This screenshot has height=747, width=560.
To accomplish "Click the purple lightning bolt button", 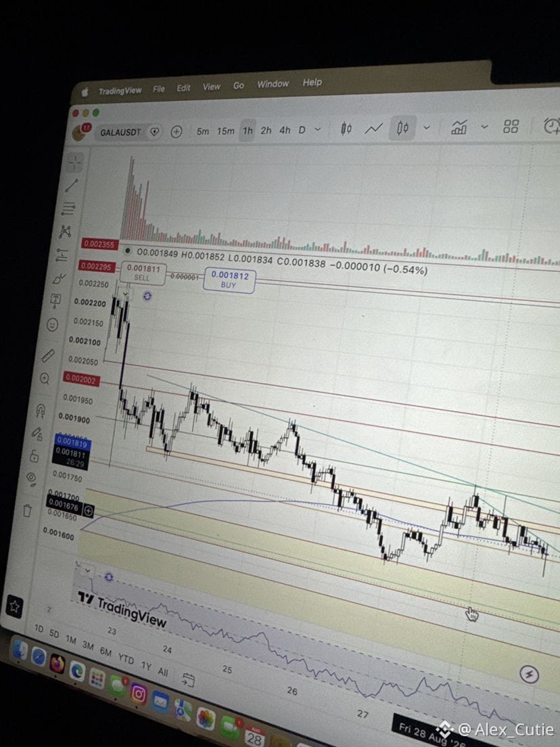I will (529, 674).
